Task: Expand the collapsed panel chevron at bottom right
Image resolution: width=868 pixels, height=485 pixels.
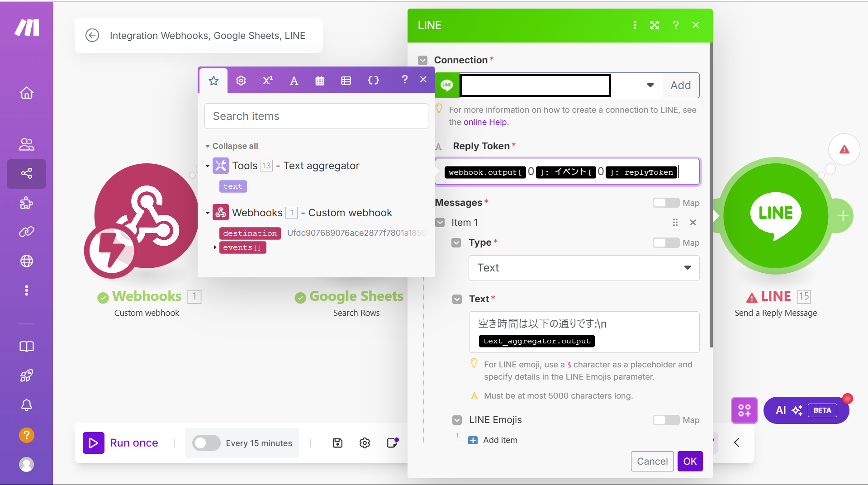Action: (x=737, y=442)
